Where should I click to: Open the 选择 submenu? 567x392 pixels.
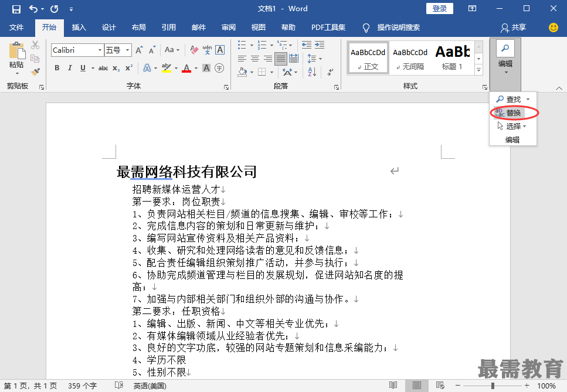(512, 127)
